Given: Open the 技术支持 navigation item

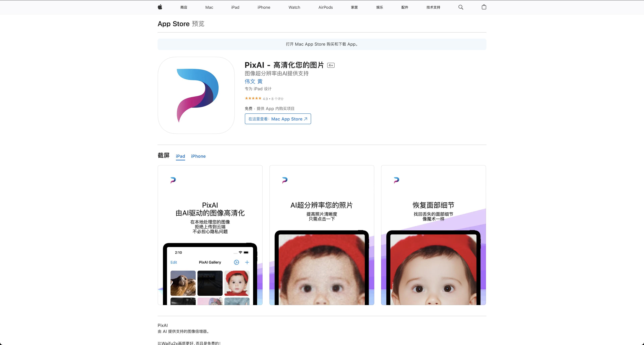Looking at the screenshot, I should [x=433, y=7].
